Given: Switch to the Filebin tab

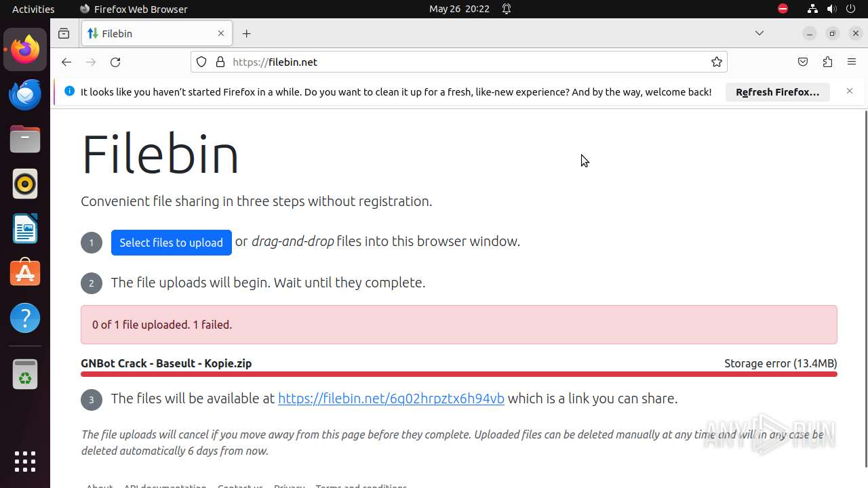Looking at the screenshot, I should point(157,33).
